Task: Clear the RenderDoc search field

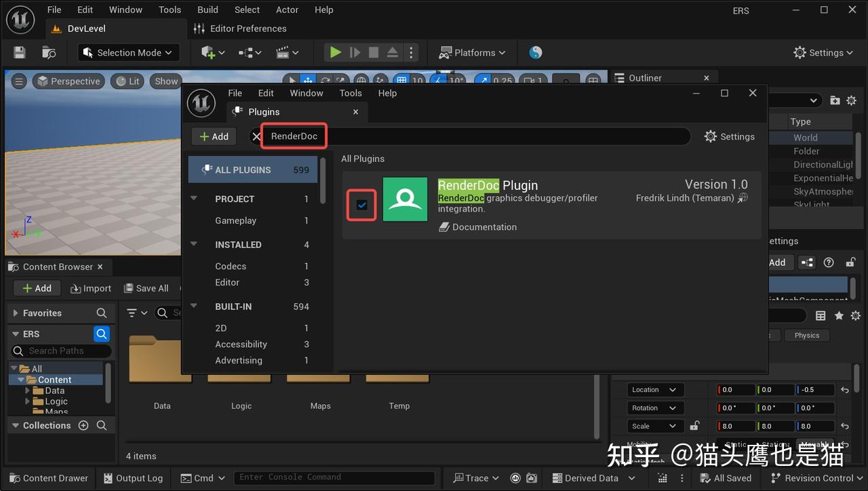Action: pos(256,136)
